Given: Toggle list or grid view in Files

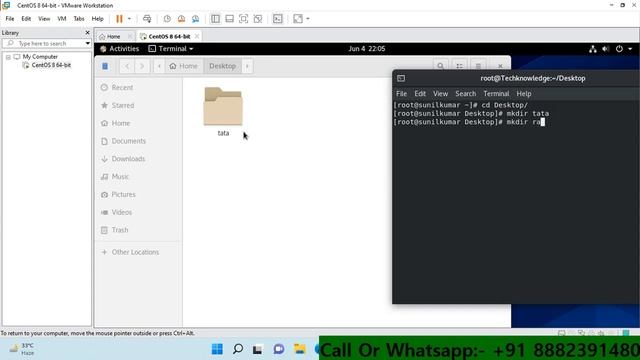Looking at the screenshot, I should pyautogui.click(x=460, y=66).
